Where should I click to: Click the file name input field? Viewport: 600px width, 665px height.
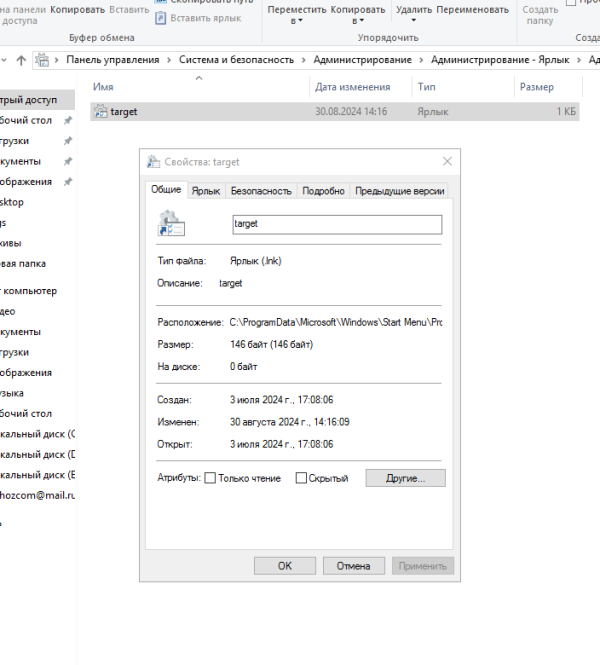coord(337,224)
